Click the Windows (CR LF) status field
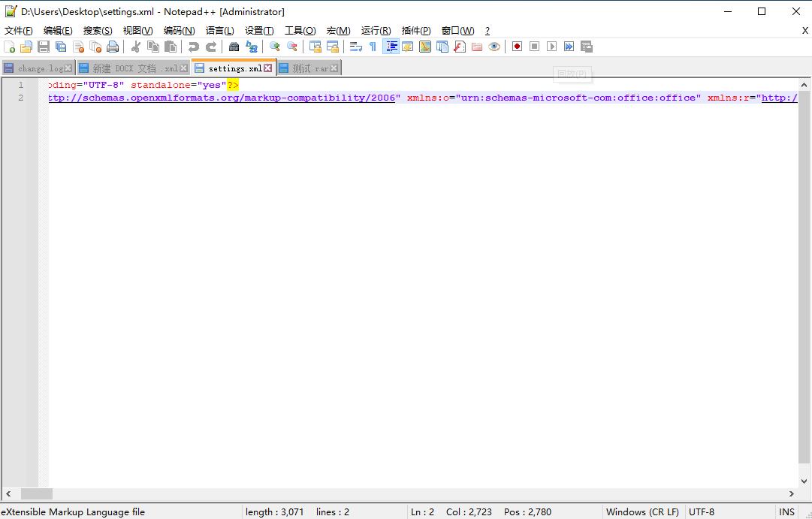This screenshot has height=519, width=812. tap(641, 511)
